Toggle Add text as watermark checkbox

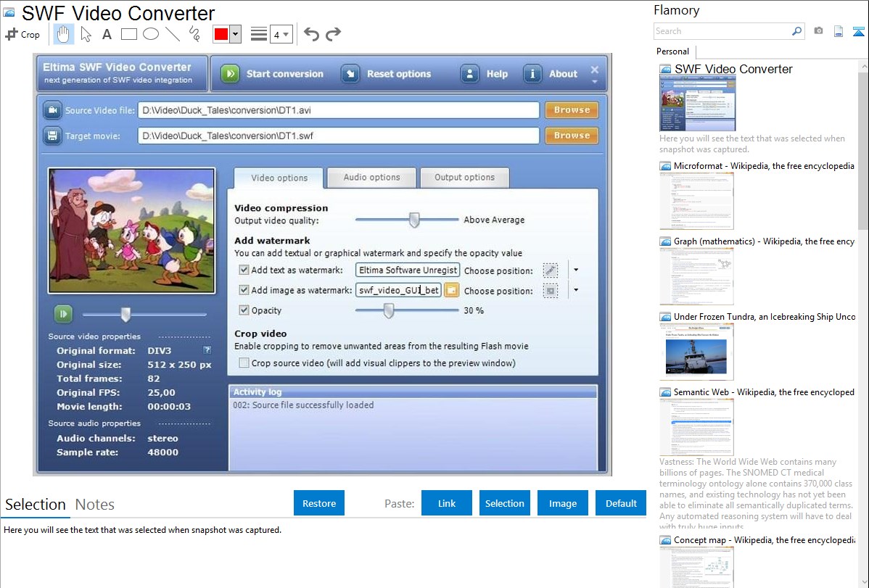tap(244, 270)
